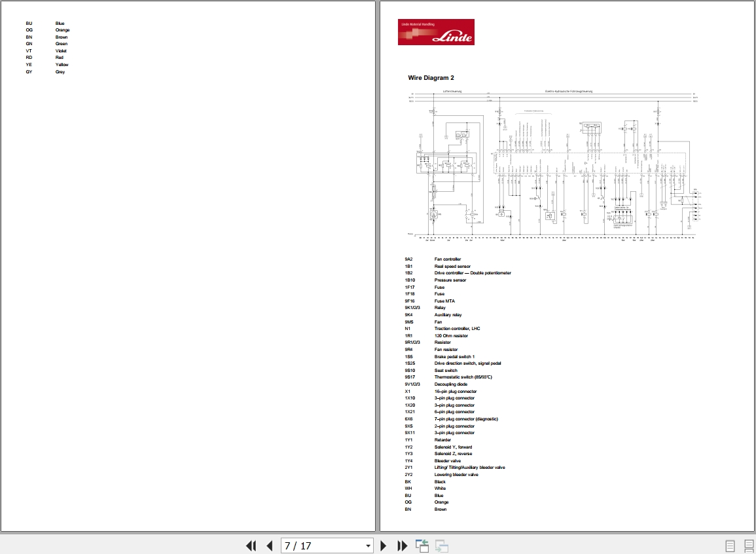Select the '120 Ohm resistor' entry
The height and width of the screenshot is (554, 756).
(451, 335)
